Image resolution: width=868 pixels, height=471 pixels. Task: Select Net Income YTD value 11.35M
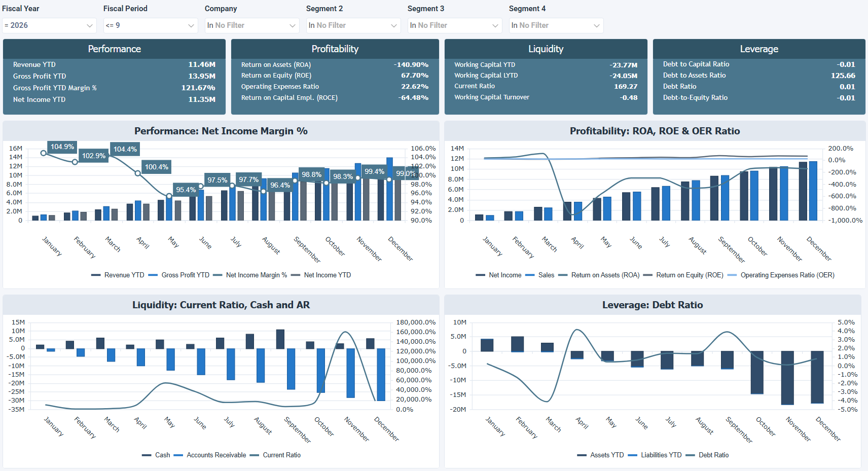(202, 100)
